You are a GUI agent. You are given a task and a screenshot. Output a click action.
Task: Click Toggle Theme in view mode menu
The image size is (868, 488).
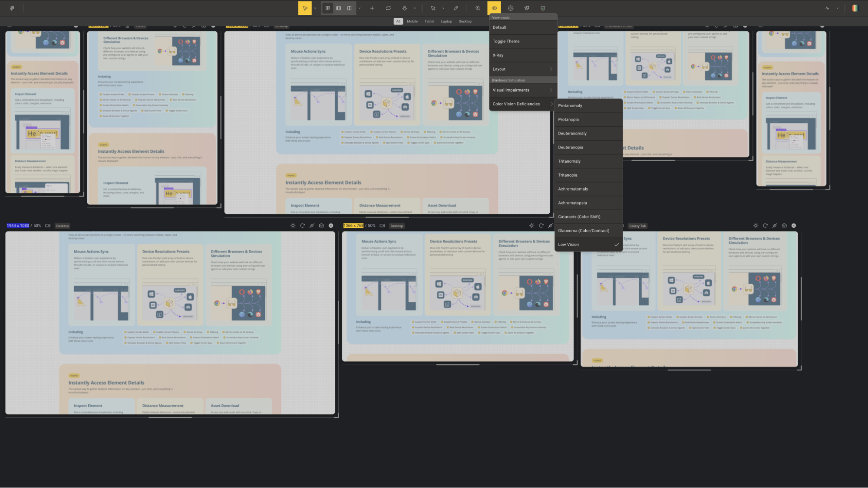tap(506, 41)
